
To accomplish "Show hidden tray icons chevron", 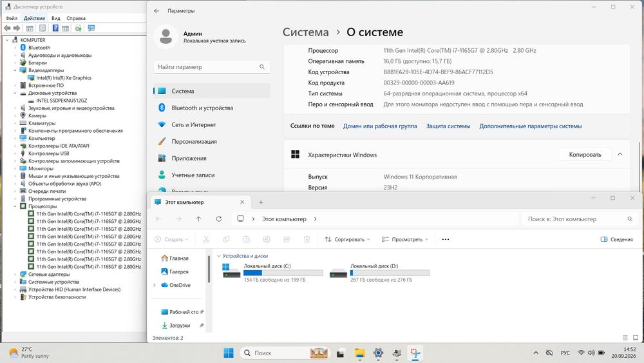I will click(x=536, y=353).
